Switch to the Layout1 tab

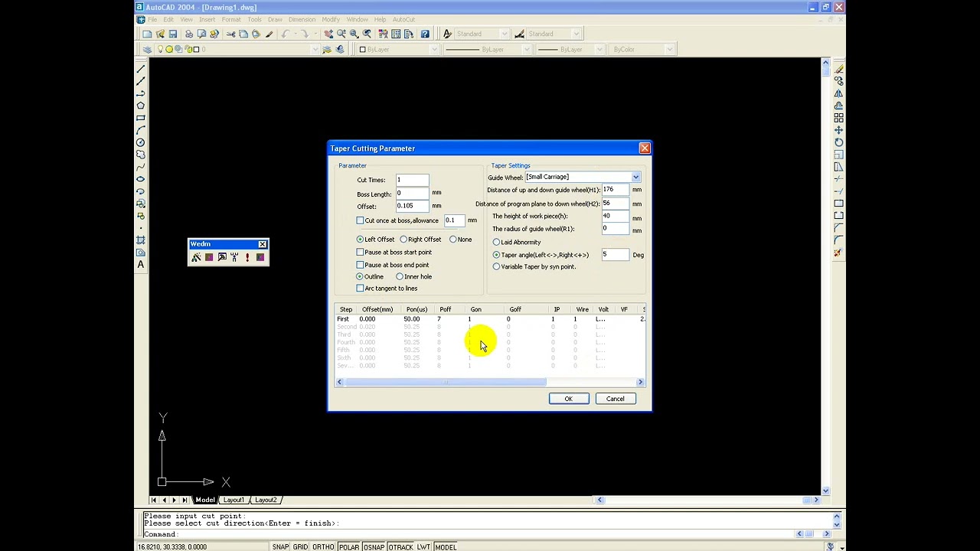coord(234,500)
